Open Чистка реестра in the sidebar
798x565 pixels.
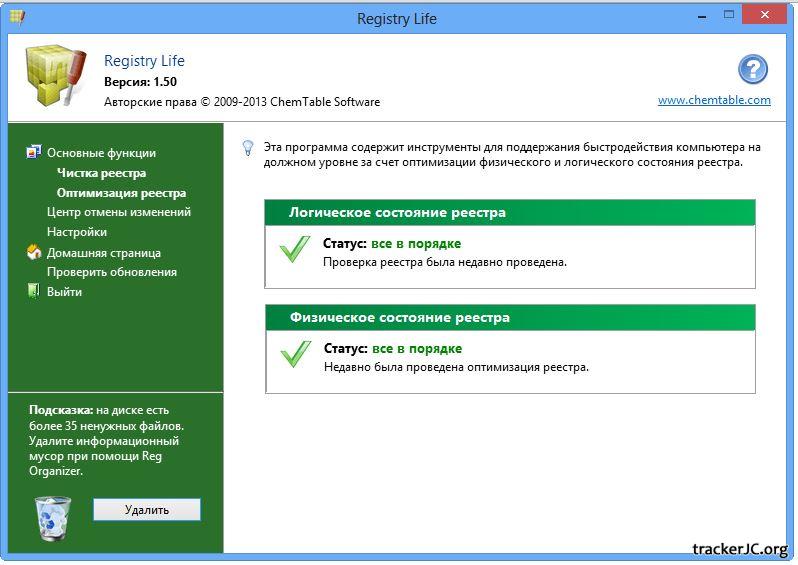point(101,173)
